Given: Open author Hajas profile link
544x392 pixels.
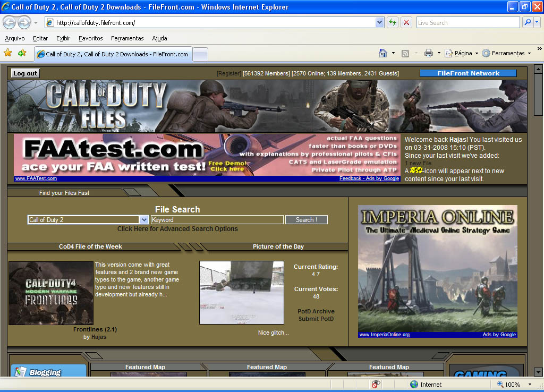Looking at the screenshot, I should tap(99, 337).
